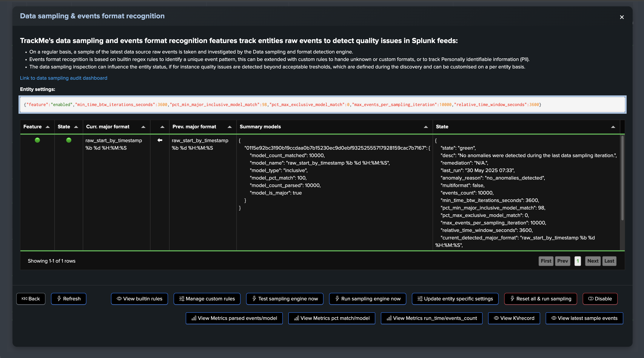
Task: Sort the Prev. major format column
Action: [229, 127]
